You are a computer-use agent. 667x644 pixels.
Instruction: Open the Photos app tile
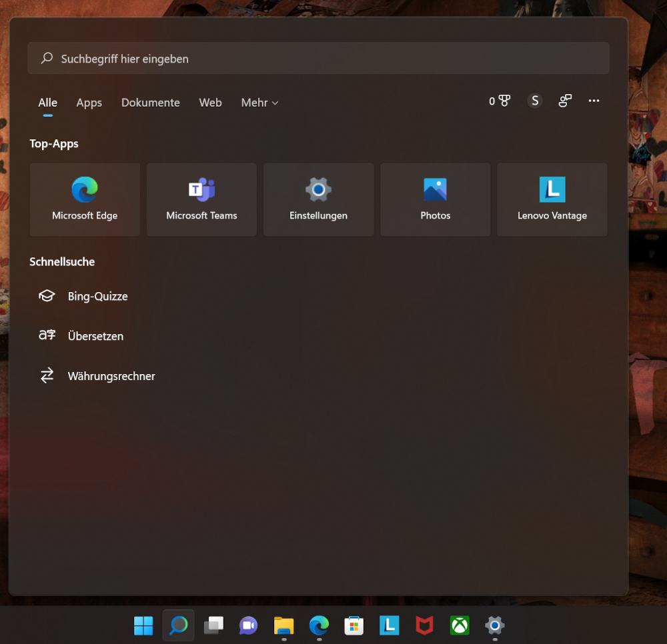point(435,199)
